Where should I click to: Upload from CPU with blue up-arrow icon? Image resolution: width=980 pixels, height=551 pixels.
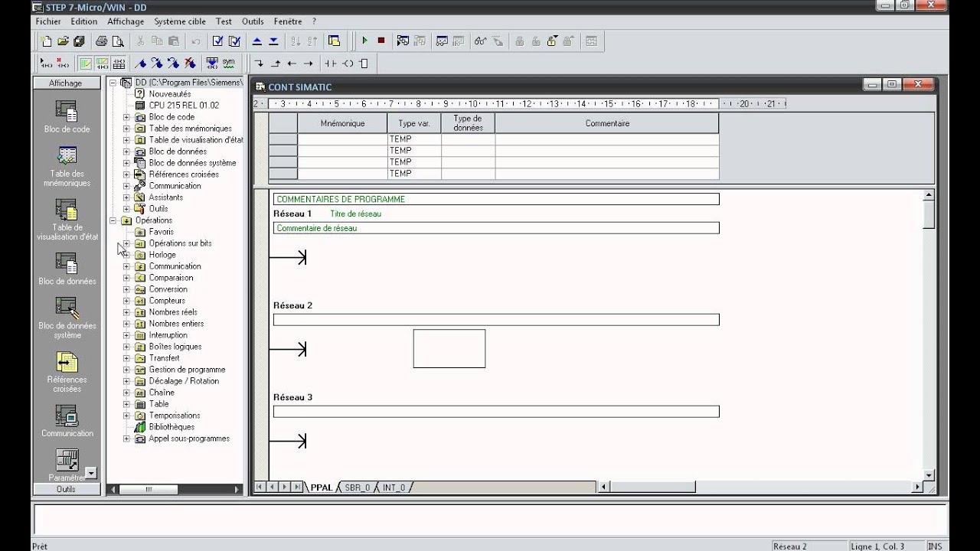257,41
